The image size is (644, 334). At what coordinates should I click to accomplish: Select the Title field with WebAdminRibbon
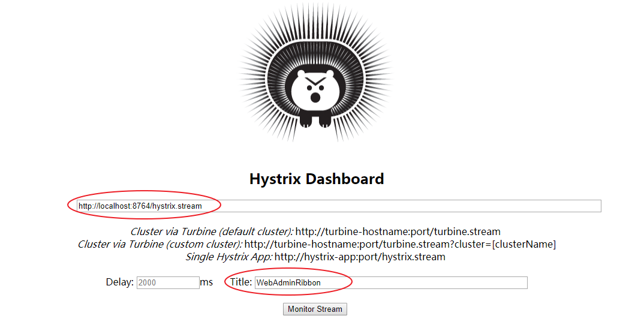pyautogui.click(x=391, y=282)
